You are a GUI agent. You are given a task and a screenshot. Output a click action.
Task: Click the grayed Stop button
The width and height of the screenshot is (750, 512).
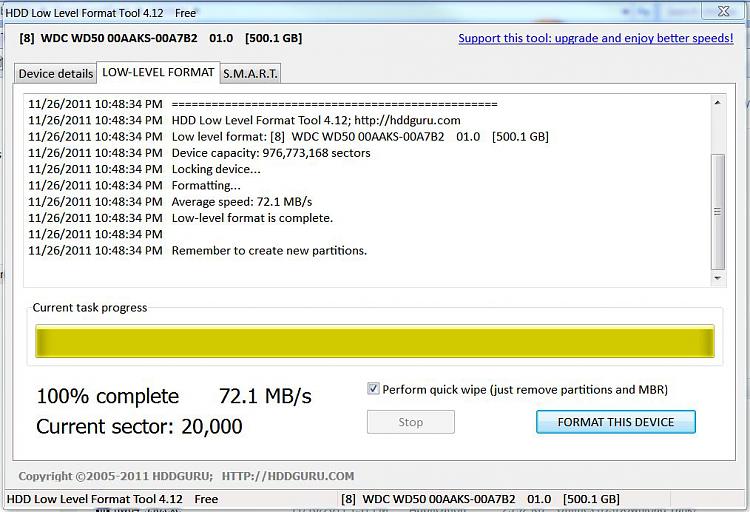coord(410,422)
